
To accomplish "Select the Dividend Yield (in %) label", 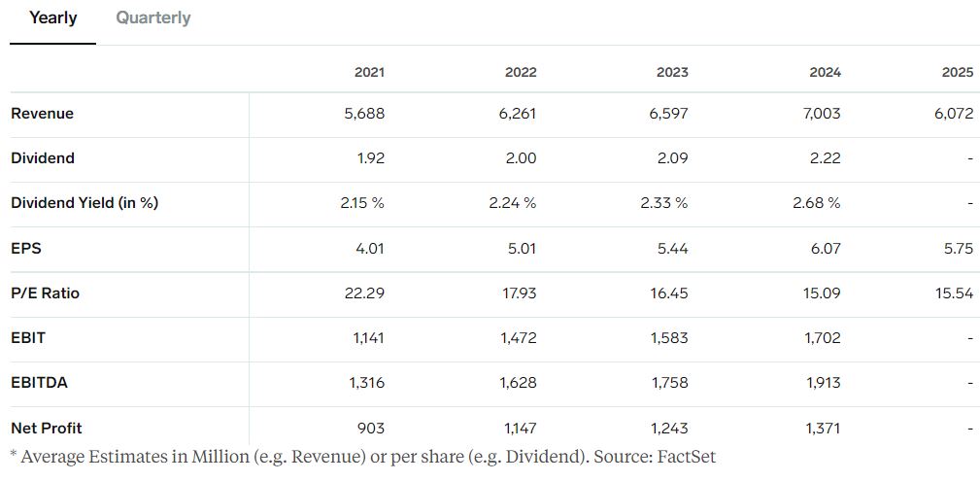I will 84,203.
